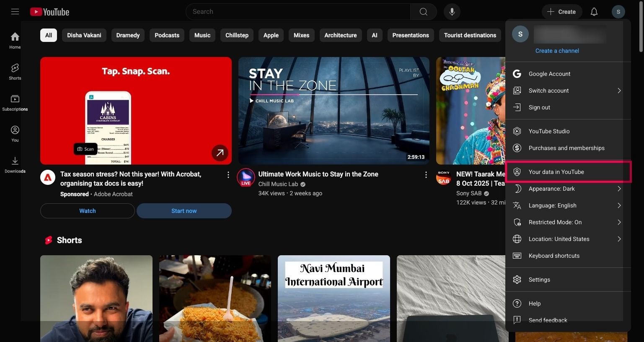Open YouTube Studio menu entry
Image resolution: width=644 pixels, height=342 pixels.
[568, 131]
